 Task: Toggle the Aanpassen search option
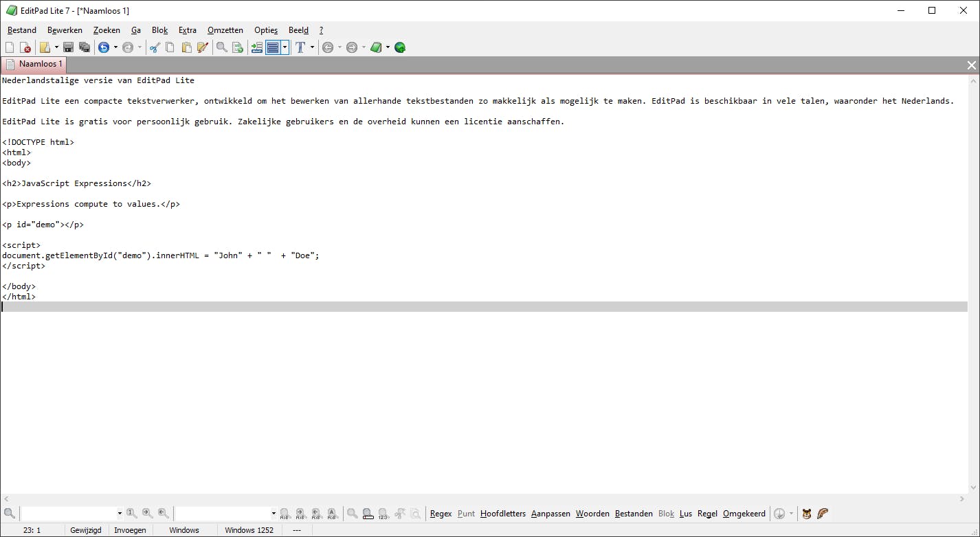pyautogui.click(x=550, y=514)
